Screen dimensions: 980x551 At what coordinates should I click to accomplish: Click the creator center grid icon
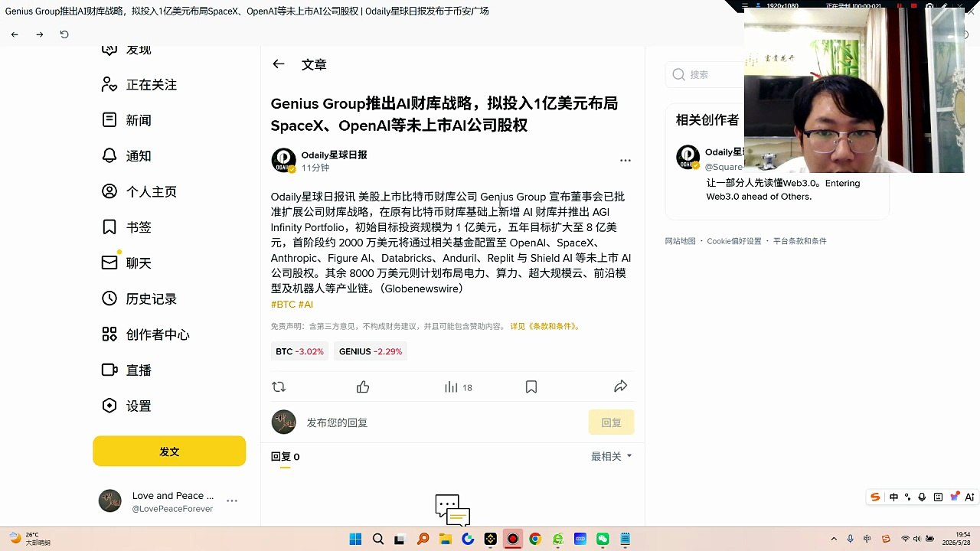pyautogui.click(x=109, y=334)
